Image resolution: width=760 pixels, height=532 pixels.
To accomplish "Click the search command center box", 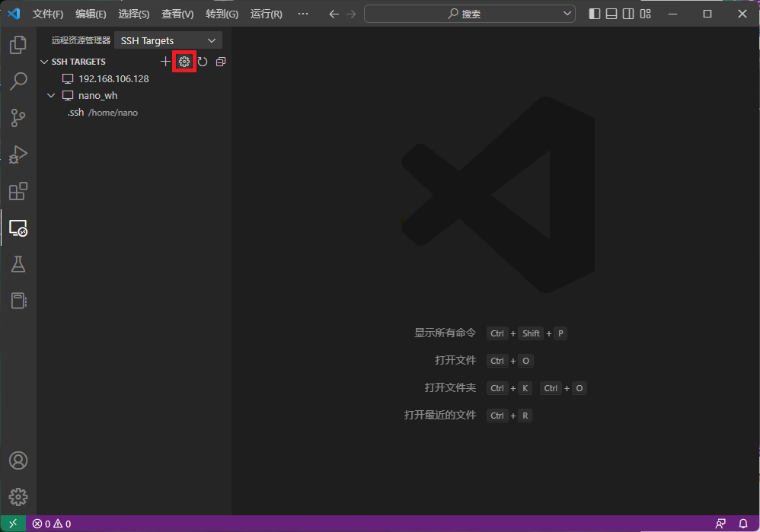I will coord(470,14).
